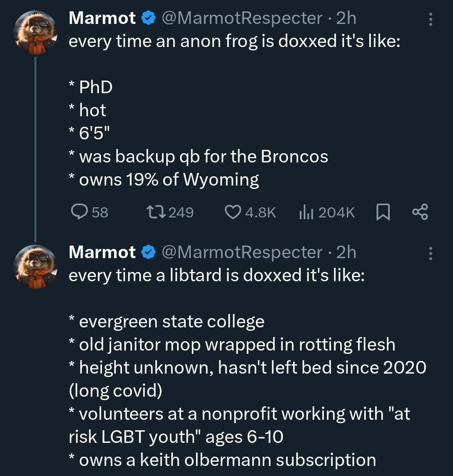Open the tweet mentioning "owns 19% of Wyoming"
The image size is (453, 476).
[169, 180]
